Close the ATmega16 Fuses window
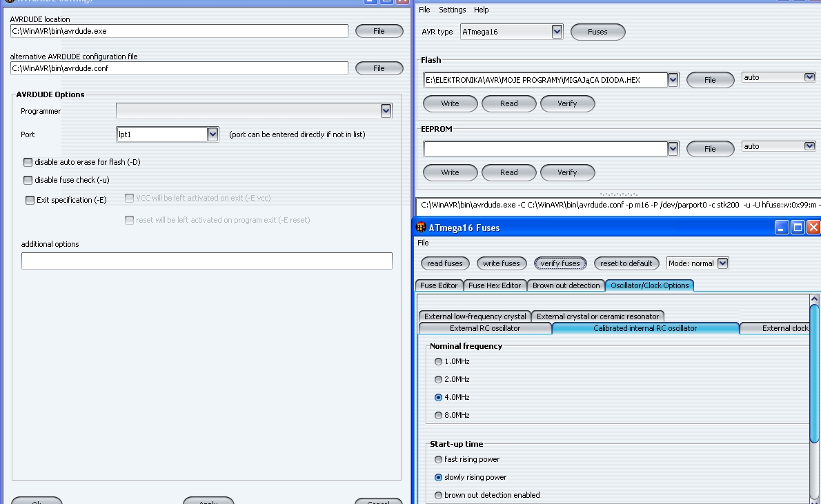The image size is (821, 504). 813,227
